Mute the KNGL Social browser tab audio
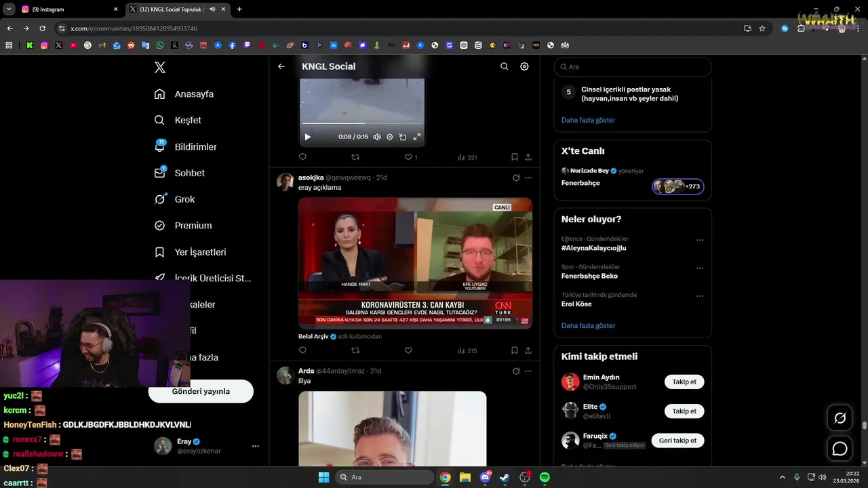Viewport: 868px width, 488px height. (212, 9)
